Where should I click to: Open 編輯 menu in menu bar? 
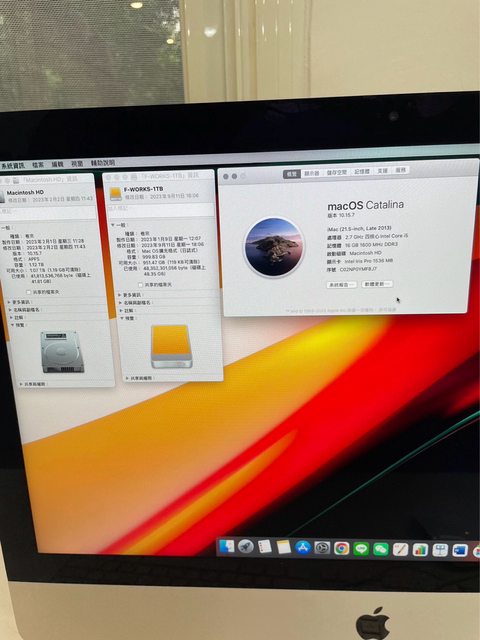point(58,164)
